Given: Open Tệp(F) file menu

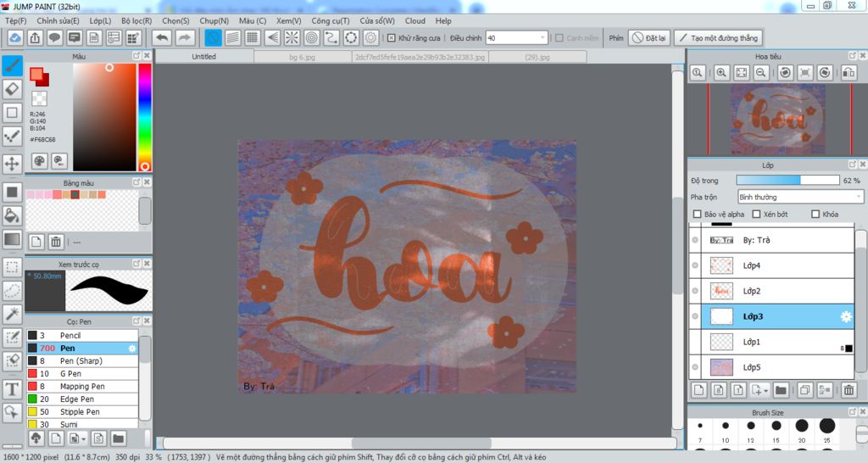Looking at the screenshot, I should coord(15,20).
